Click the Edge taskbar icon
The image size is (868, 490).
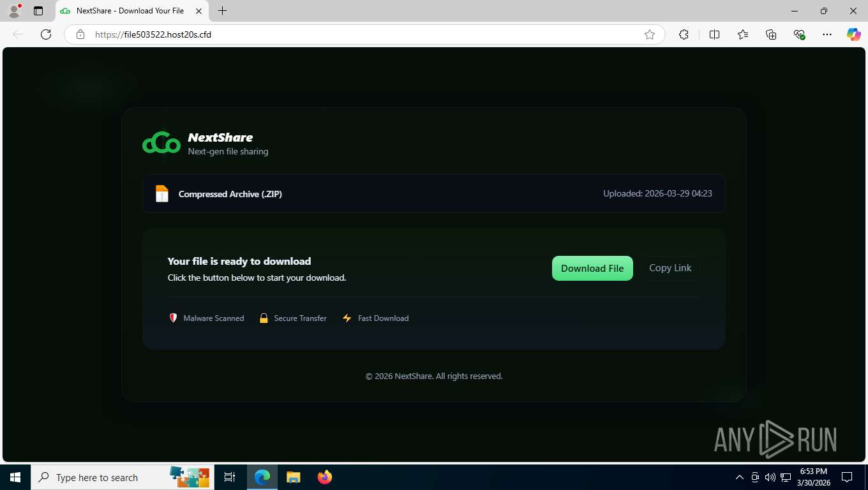(262, 477)
